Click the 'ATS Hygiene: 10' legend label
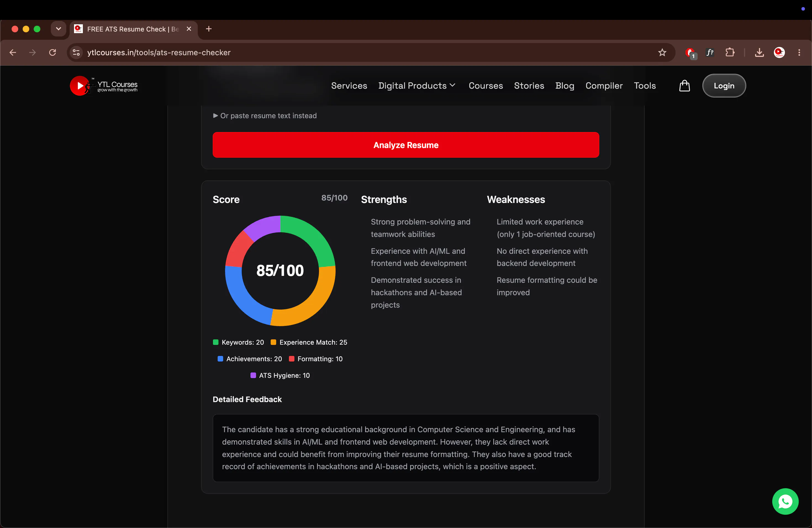812x528 pixels. pyautogui.click(x=284, y=375)
